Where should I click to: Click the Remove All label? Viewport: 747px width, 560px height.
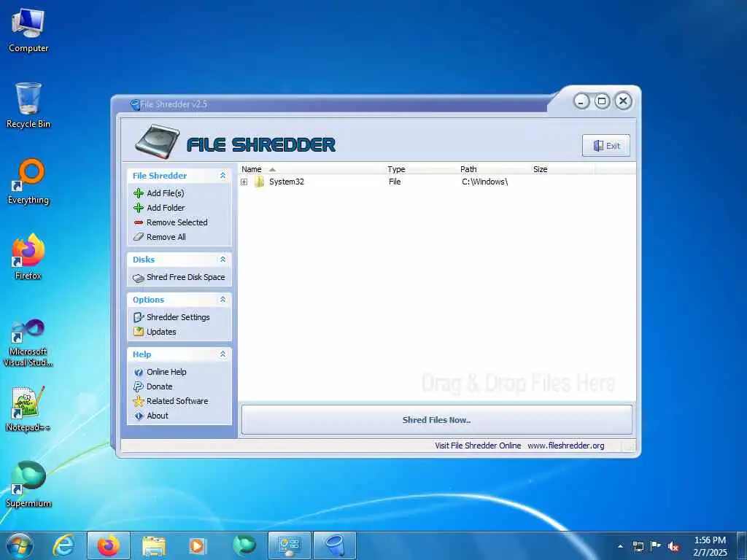(x=166, y=237)
